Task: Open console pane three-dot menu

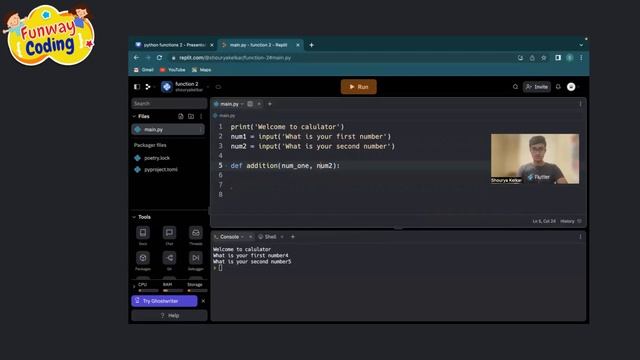Action: pyautogui.click(x=580, y=237)
